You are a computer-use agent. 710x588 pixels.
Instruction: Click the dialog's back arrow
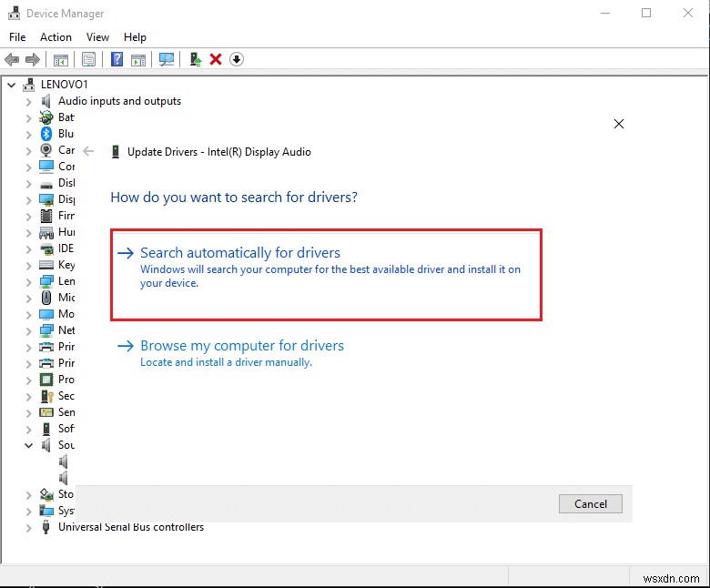pos(89,151)
